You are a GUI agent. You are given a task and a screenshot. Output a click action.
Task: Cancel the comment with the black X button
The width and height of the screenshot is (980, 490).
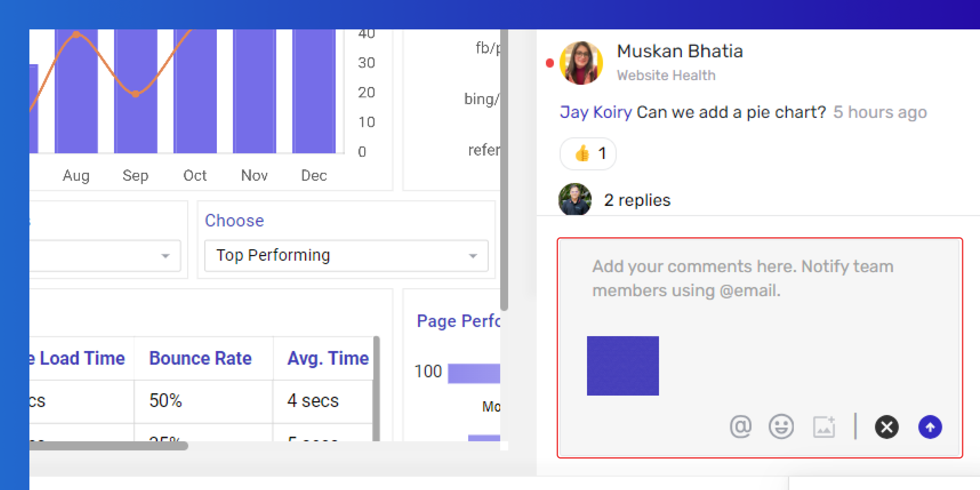[886, 427]
